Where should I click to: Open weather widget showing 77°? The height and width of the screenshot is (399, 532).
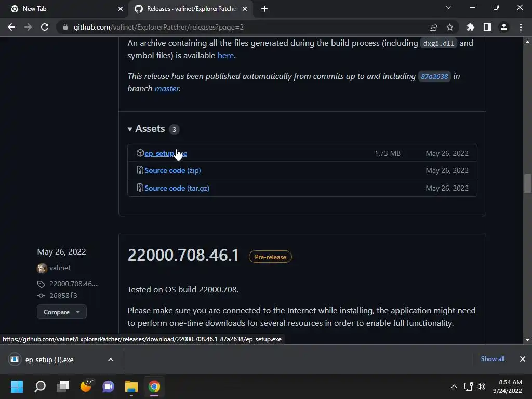pyautogui.click(x=86, y=387)
